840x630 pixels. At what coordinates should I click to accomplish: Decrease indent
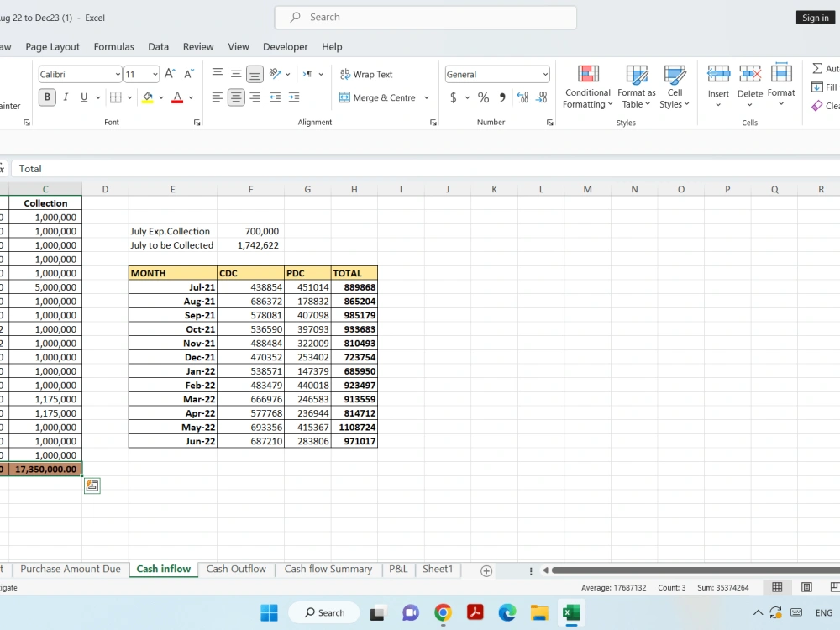pos(276,97)
